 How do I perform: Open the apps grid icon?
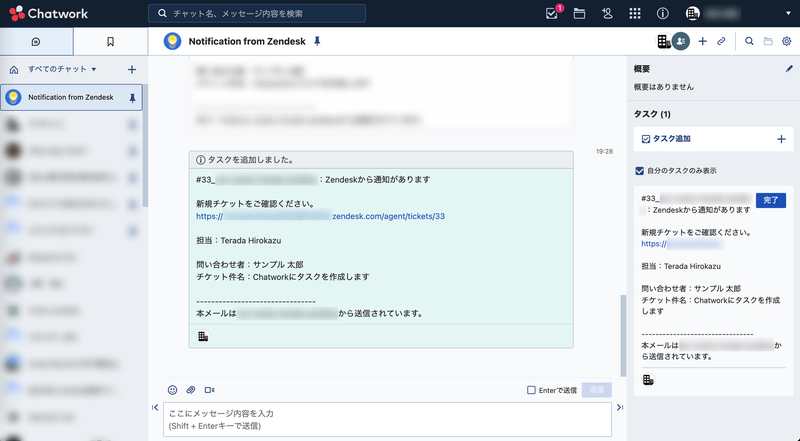tap(635, 13)
